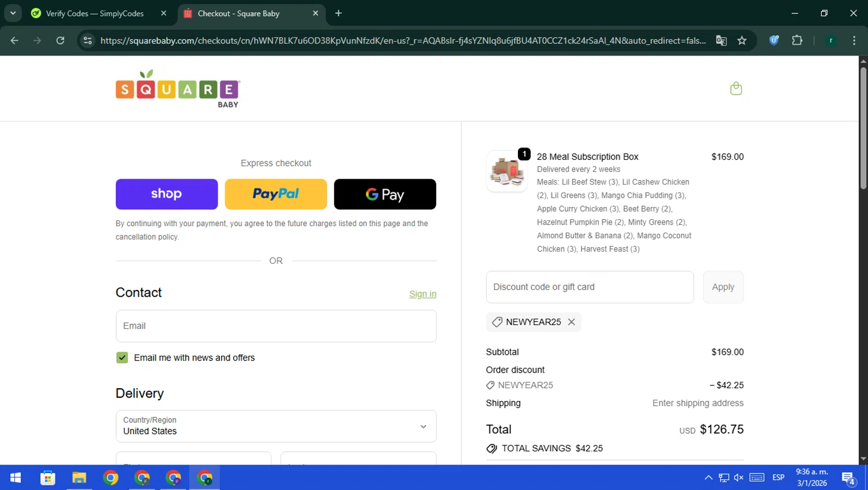
Task: Open a new browser tab
Action: pos(339,13)
